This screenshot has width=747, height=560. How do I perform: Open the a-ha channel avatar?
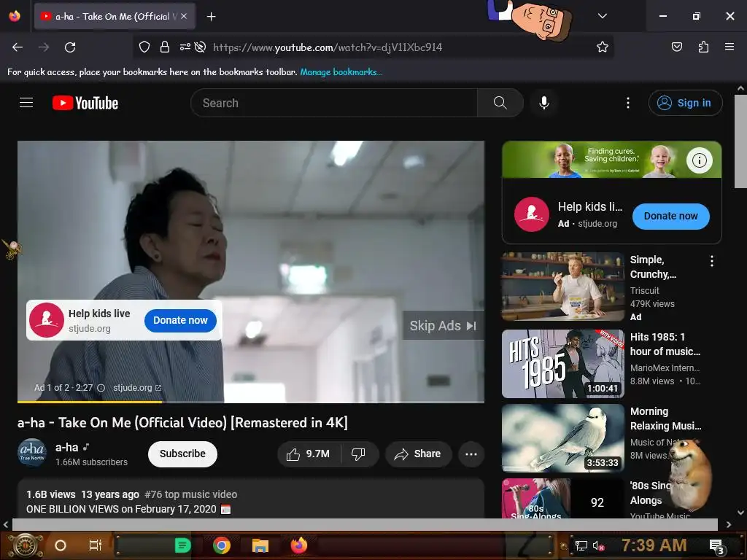[x=32, y=452]
